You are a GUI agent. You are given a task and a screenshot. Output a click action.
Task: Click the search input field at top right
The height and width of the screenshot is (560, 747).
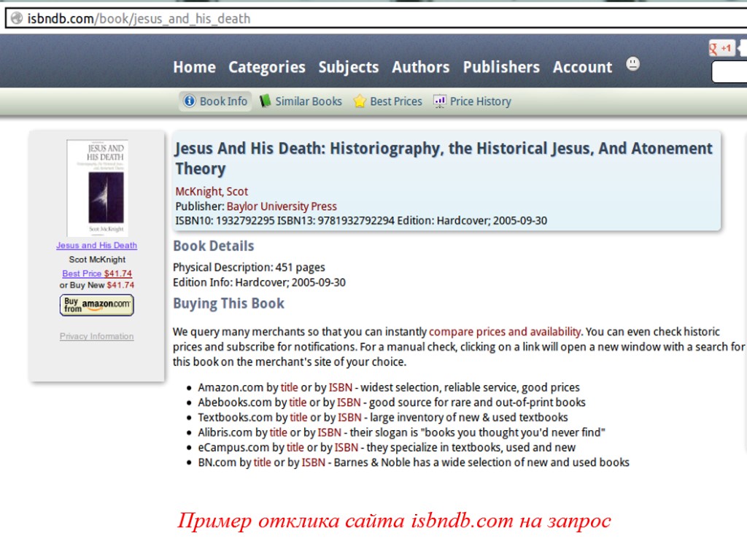point(729,72)
